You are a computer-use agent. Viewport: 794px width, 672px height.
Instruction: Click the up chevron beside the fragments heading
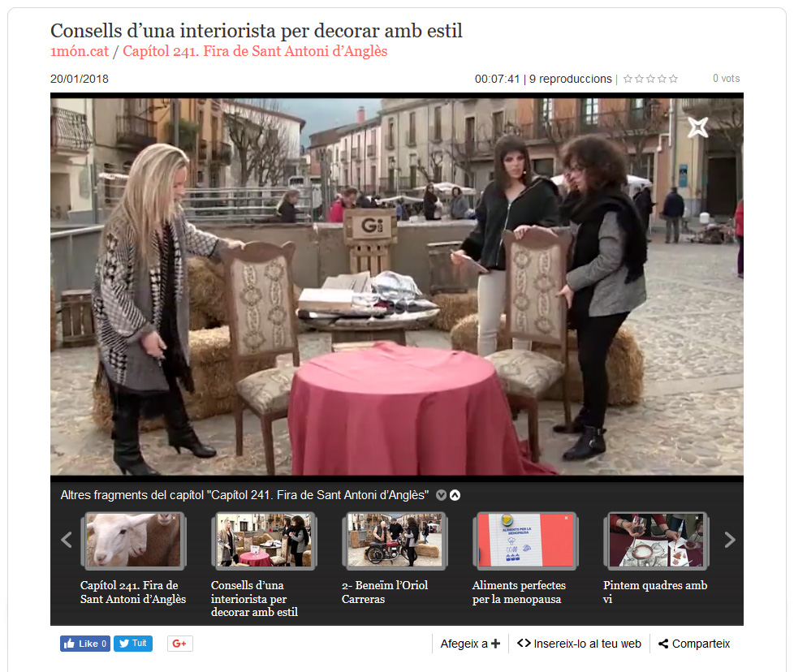pos(455,495)
